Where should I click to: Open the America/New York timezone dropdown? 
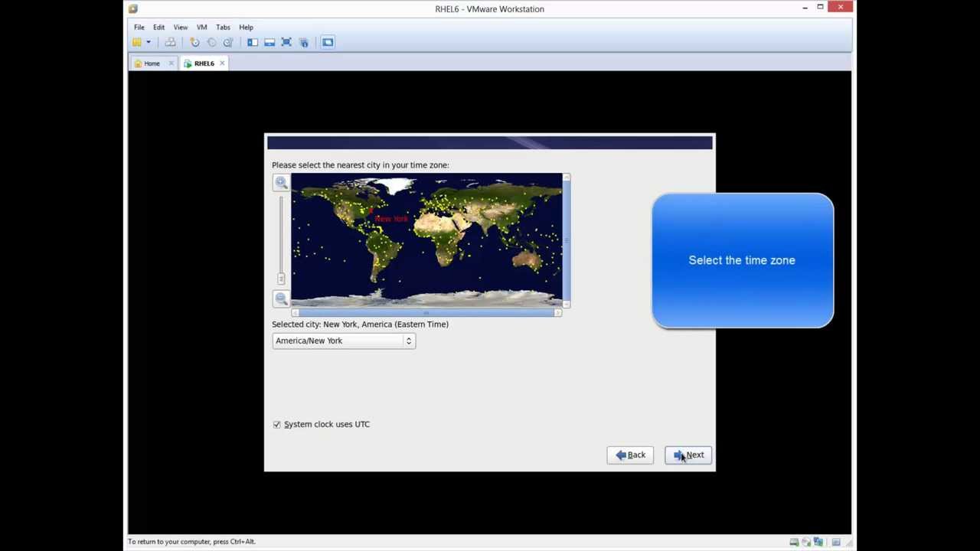(x=408, y=341)
